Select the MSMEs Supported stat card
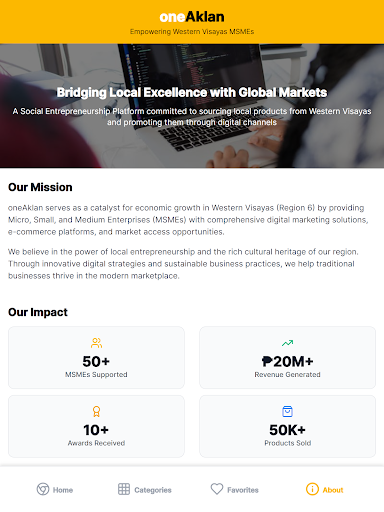This screenshot has width=384, height=512. 96,357
